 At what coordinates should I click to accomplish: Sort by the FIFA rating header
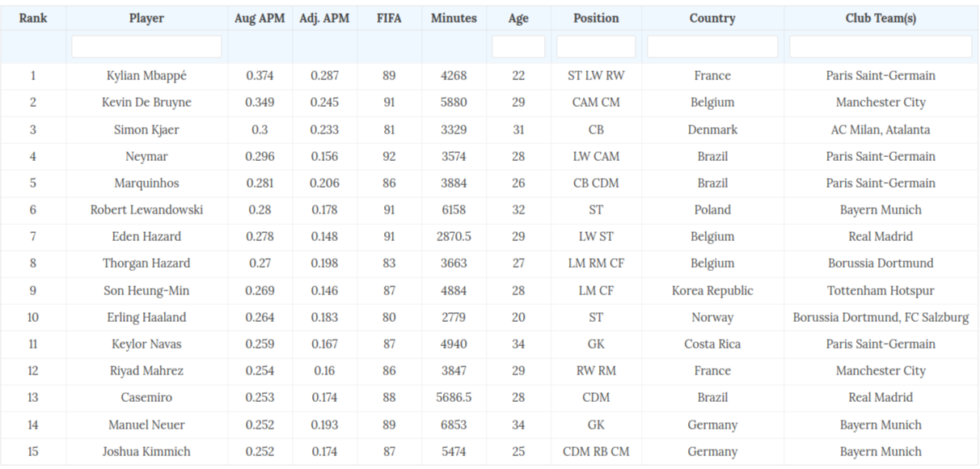[x=389, y=18]
